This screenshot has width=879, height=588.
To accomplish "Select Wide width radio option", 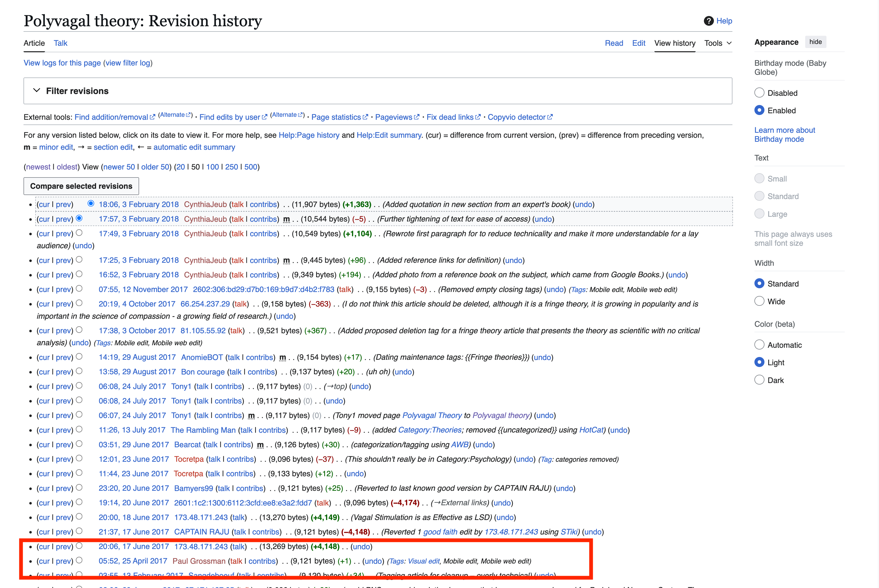I will pos(759,301).
